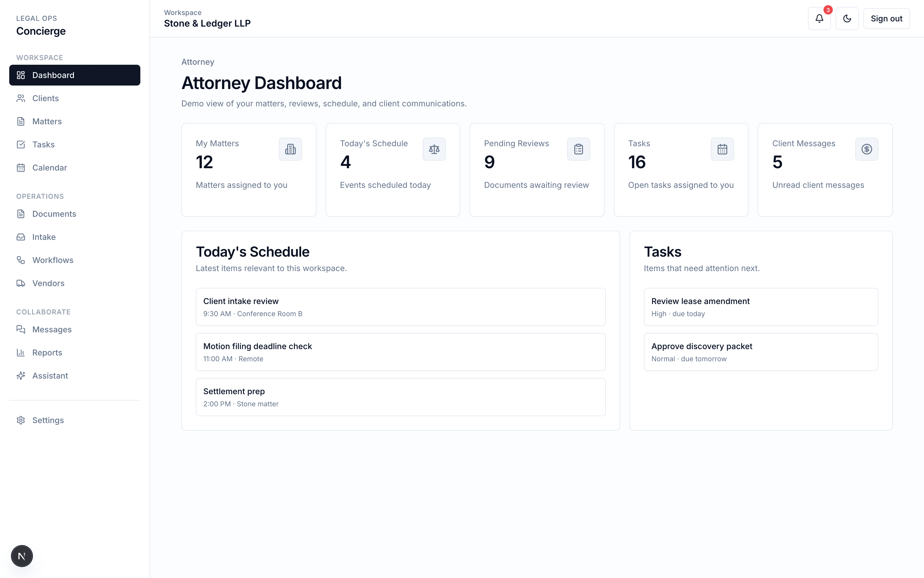Viewport: 924px width, 578px height.
Task: Open Reports via its bar chart icon
Action: pos(21,353)
